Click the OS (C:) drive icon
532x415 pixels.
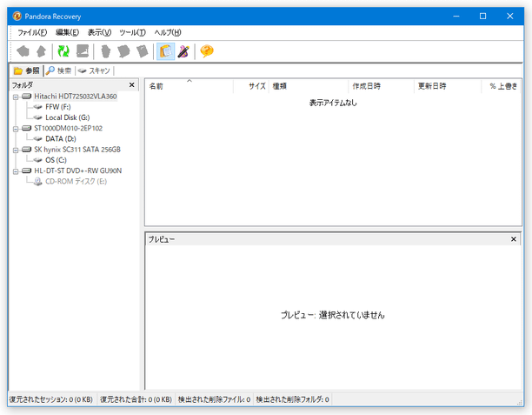pos(37,160)
